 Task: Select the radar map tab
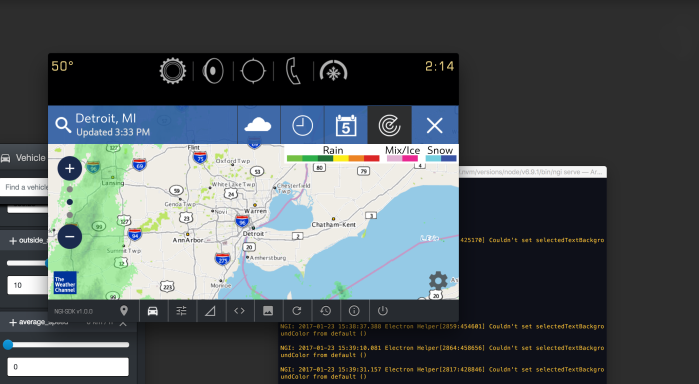390,125
